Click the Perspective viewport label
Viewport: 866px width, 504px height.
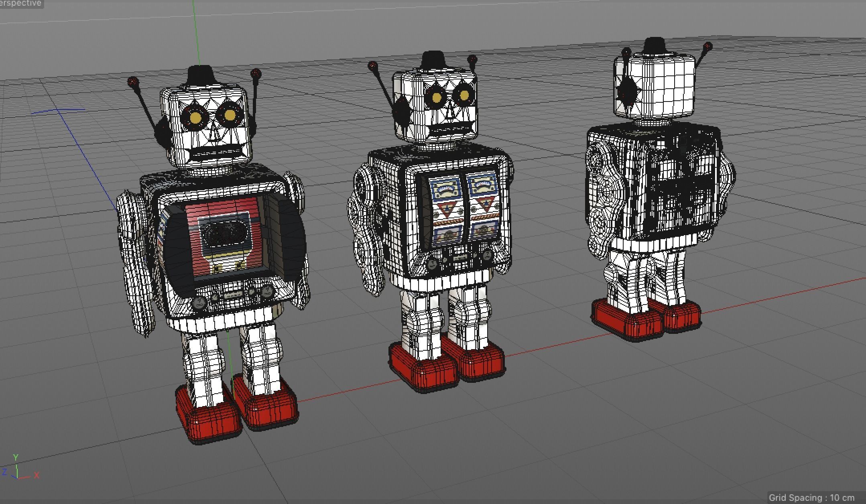(21, 4)
